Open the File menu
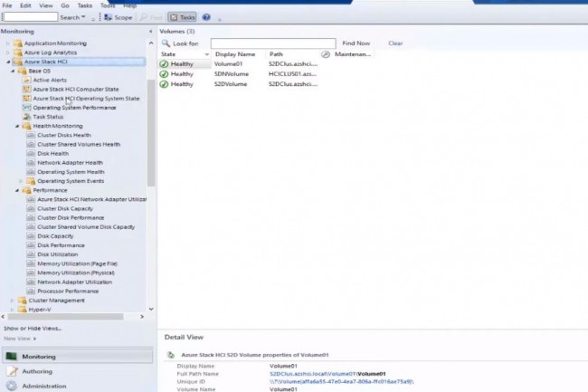 pos(7,5)
